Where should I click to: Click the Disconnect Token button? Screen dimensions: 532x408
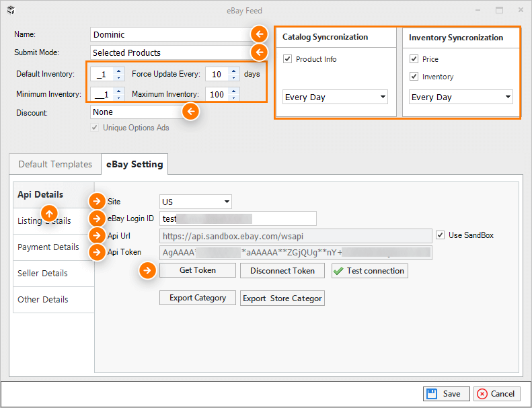(x=282, y=271)
